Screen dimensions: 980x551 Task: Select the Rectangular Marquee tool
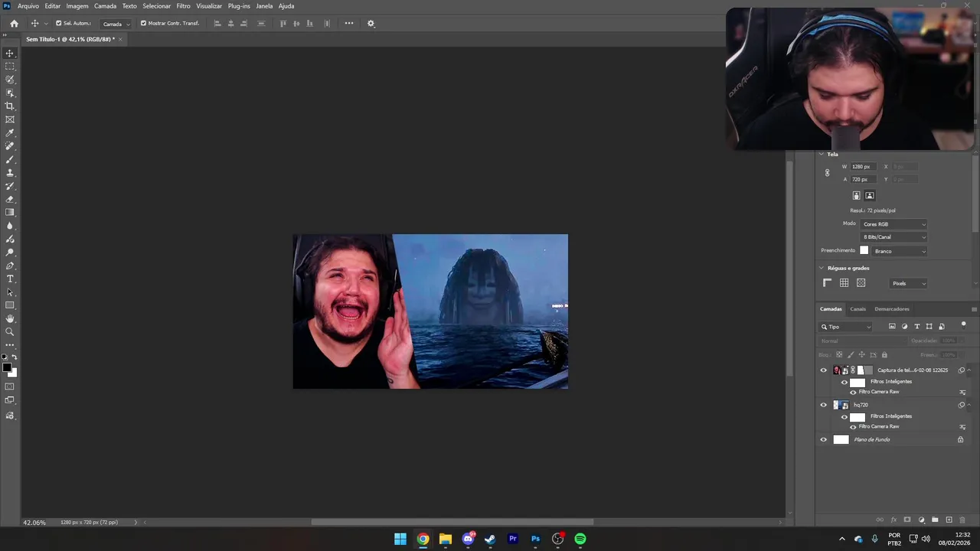tap(10, 67)
